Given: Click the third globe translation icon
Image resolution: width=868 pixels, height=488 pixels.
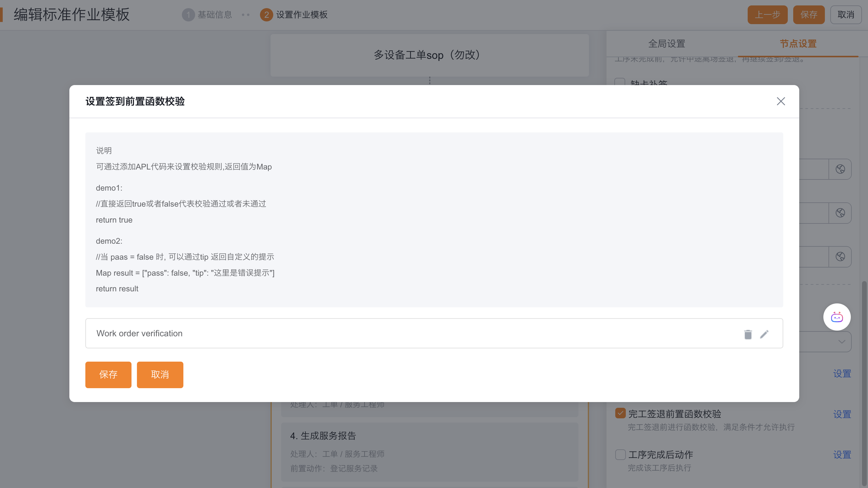Looking at the screenshot, I should [840, 256].
